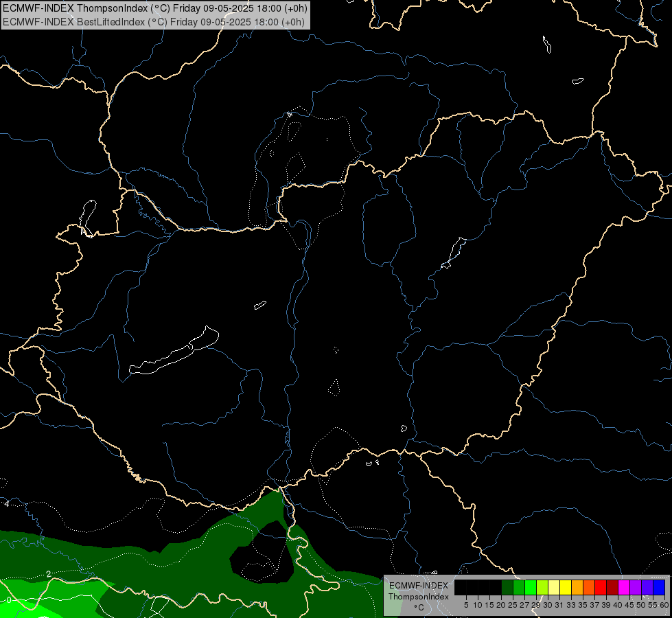Select the pure yellow 31–33 legend swatch
This screenshot has width=672, height=618.
tap(566, 587)
